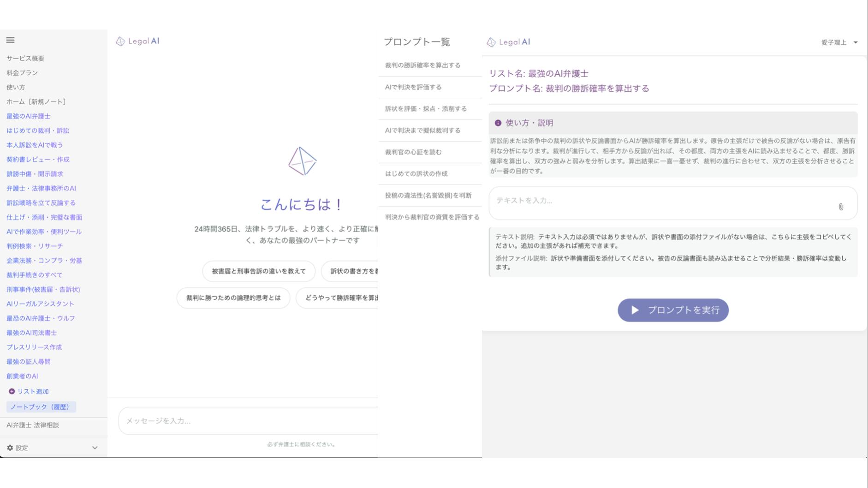
Task: Click the 被害届と刑事告訴の違いを教えて suggestion
Action: [x=258, y=271]
